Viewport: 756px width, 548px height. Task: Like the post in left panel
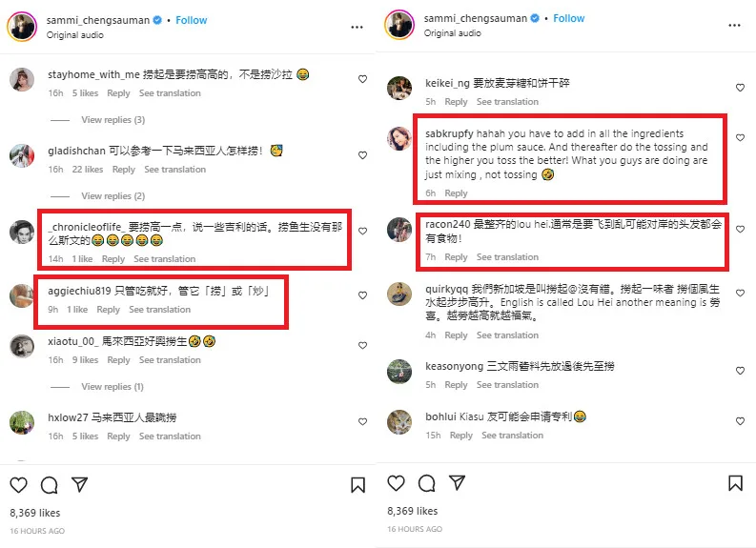[x=19, y=485]
